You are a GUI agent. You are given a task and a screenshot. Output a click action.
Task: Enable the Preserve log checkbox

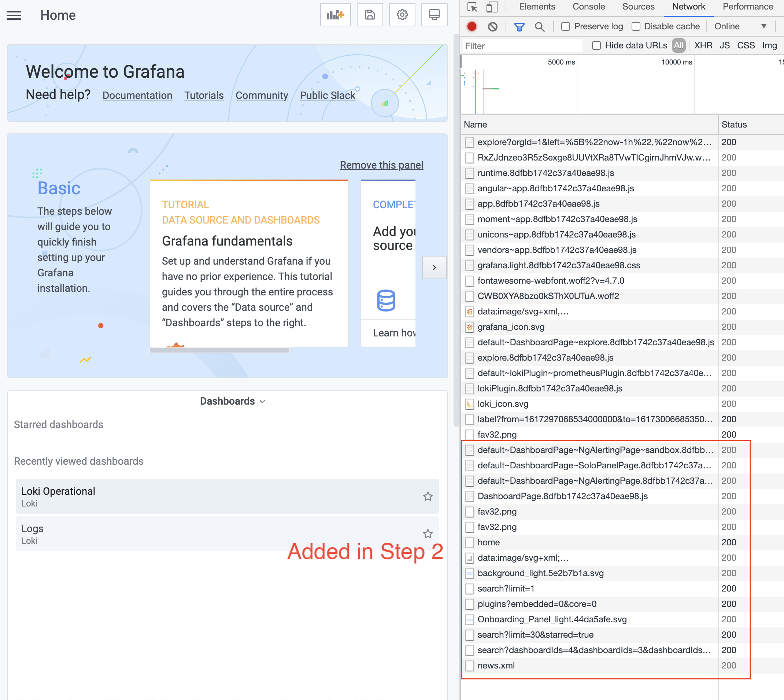[565, 26]
